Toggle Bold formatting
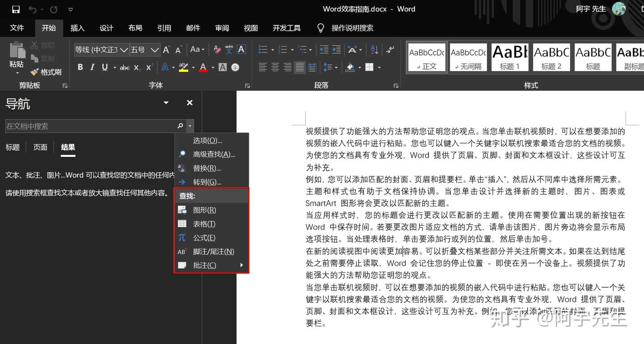Image resolution: width=644 pixels, height=344 pixels. click(80, 67)
